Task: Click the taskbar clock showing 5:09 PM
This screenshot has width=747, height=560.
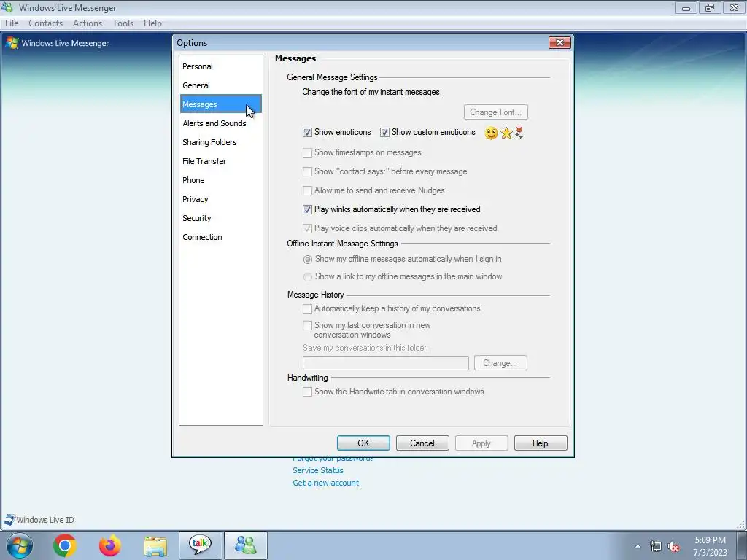Action: pos(710,546)
